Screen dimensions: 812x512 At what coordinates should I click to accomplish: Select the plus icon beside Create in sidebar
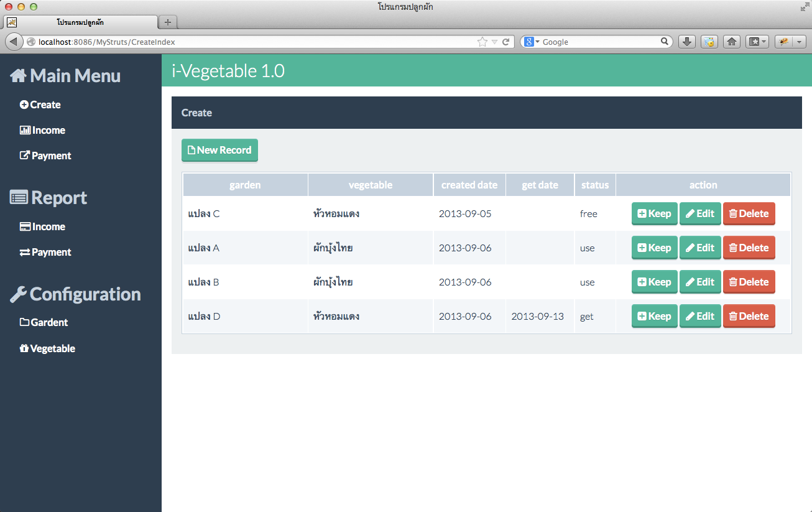tap(24, 105)
